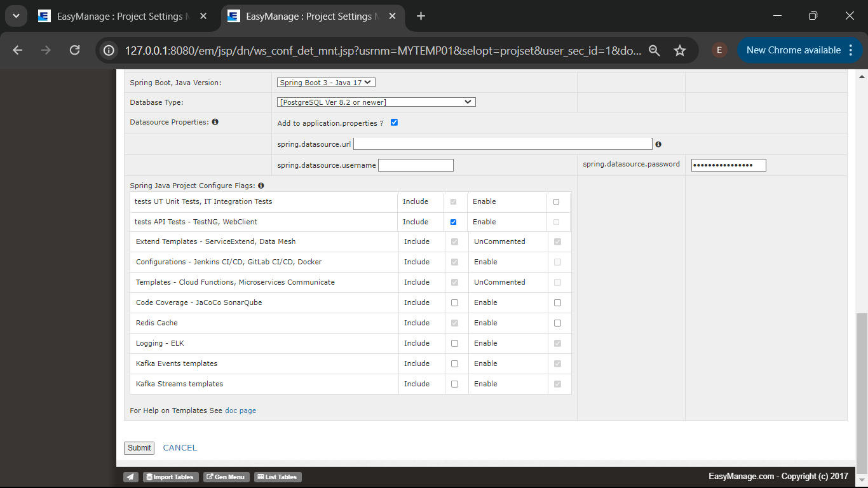This screenshot has width=868, height=488.
Task: Open Gen Menu in the bottom bar
Action: (226, 477)
